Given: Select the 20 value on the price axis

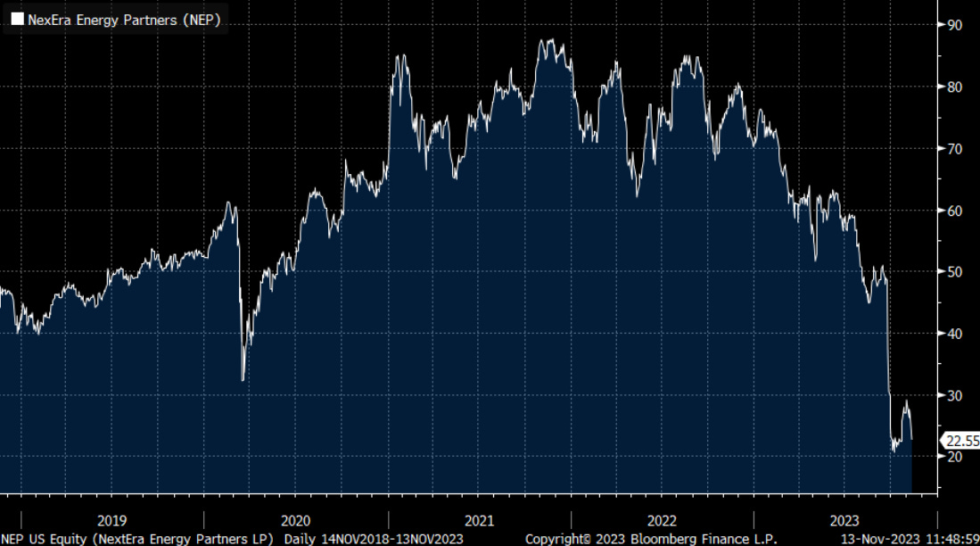Looking at the screenshot, I should [955, 457].
